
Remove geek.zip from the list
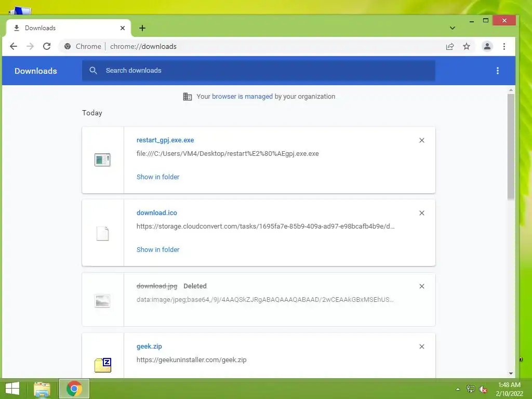tap(422, 347)
